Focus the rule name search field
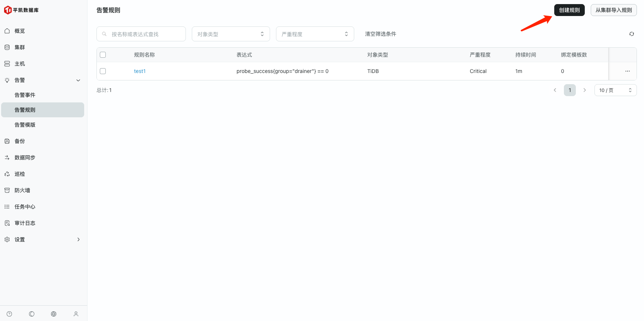Image resolution: width=644 pixels, height=321 pixels. tap(145, 34)
